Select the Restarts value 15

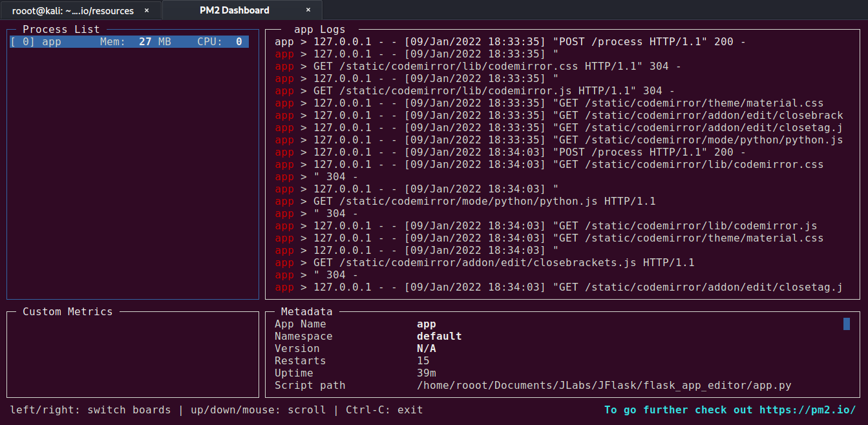[x=423, y=360]
